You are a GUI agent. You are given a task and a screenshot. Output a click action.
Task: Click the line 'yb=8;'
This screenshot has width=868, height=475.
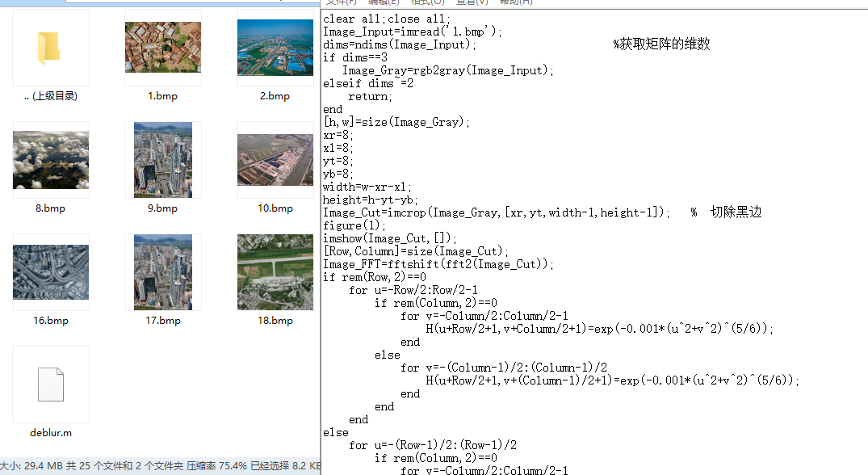tap(338, 174)
